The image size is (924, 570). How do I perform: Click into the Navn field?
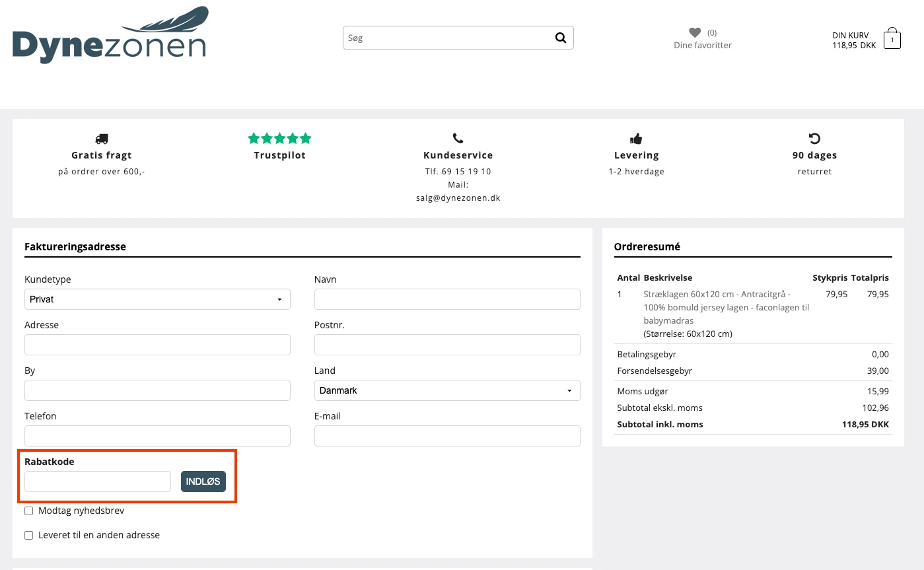tap(447, 299)
